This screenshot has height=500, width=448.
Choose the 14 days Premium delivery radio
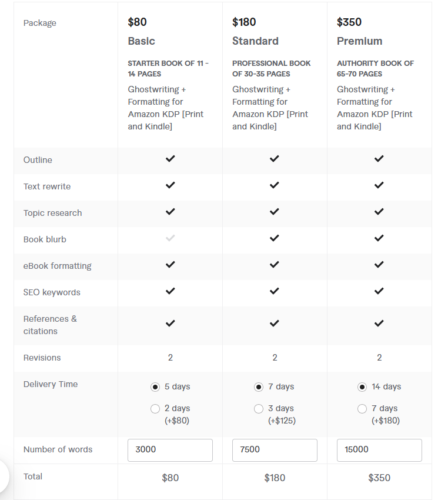362,387
